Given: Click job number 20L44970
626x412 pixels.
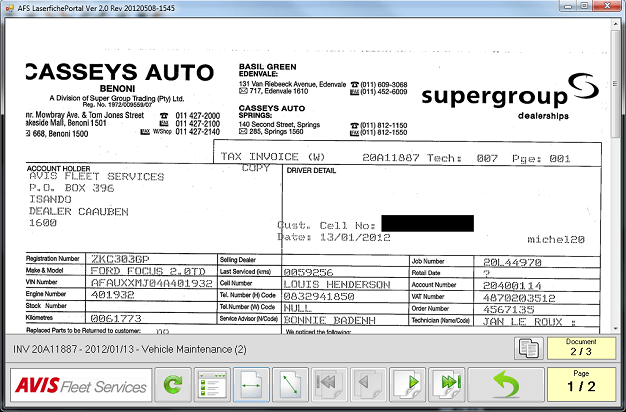Looking at the screenshot, I should pyautogui.click(x=512, y=262).
